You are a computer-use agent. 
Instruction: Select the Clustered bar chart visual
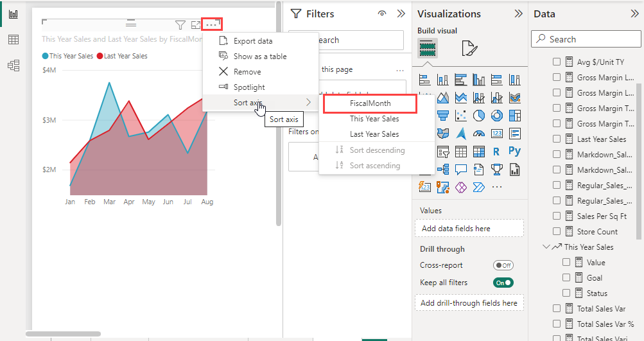pyautogui.click(x=461, y=79)
